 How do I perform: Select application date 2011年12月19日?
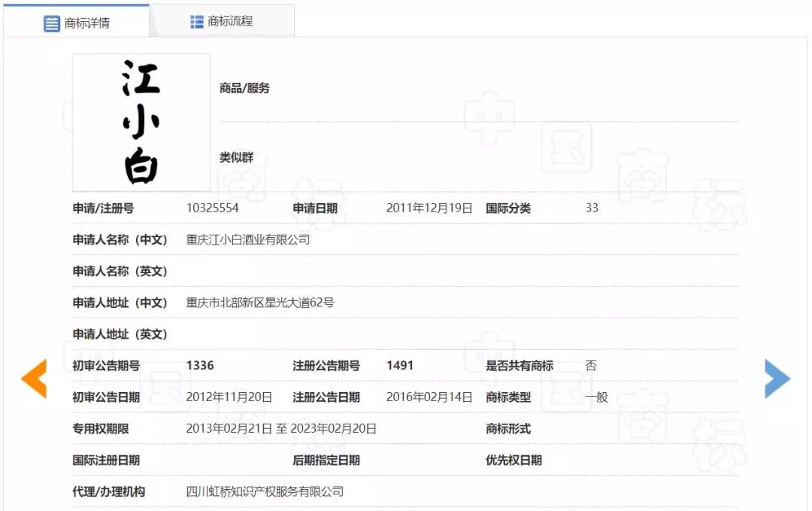click(x=429, y=208)
